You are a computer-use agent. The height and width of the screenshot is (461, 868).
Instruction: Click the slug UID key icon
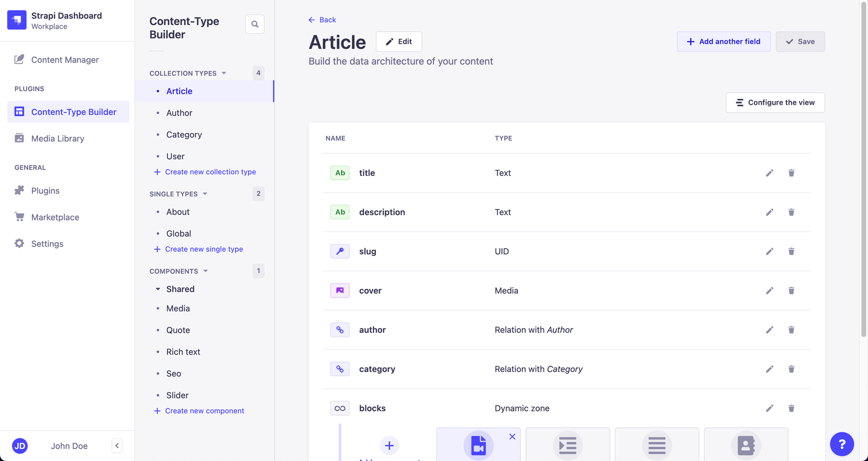pos(340,251)
